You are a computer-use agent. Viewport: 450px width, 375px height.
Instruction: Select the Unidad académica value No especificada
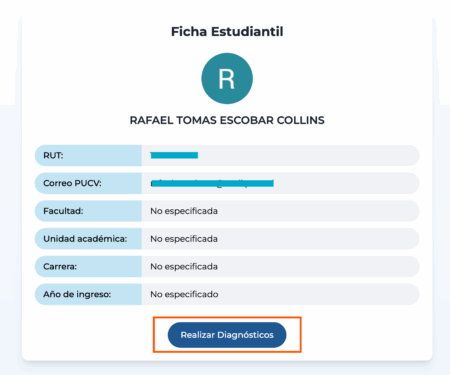[x=184, y=239]
